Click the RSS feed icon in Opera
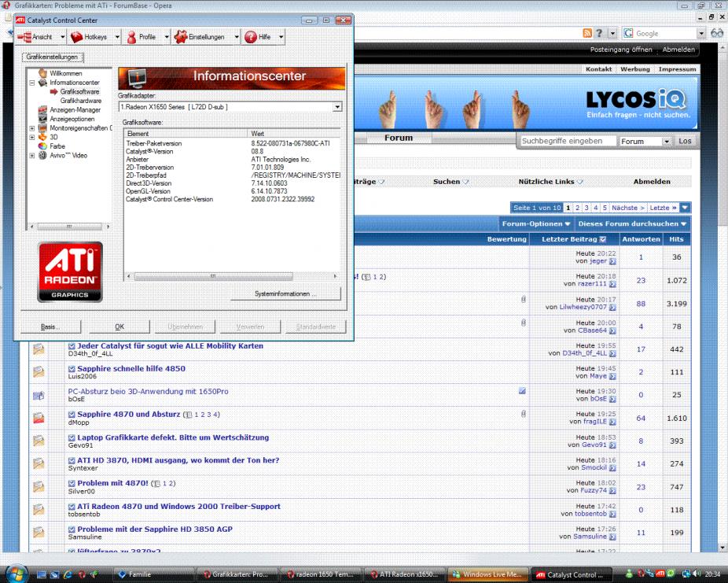The height and width of the screenshot is (583, 728). (x=587, y=33)
